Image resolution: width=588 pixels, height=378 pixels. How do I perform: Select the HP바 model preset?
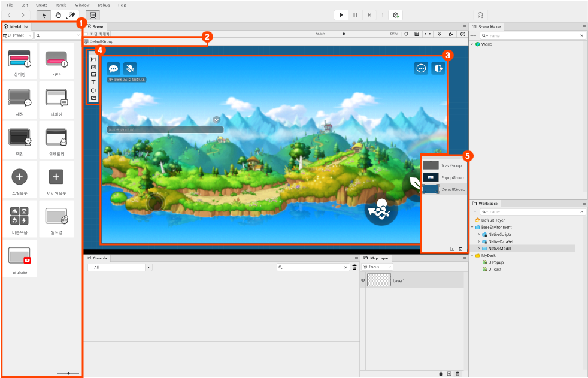coord(56,61)
